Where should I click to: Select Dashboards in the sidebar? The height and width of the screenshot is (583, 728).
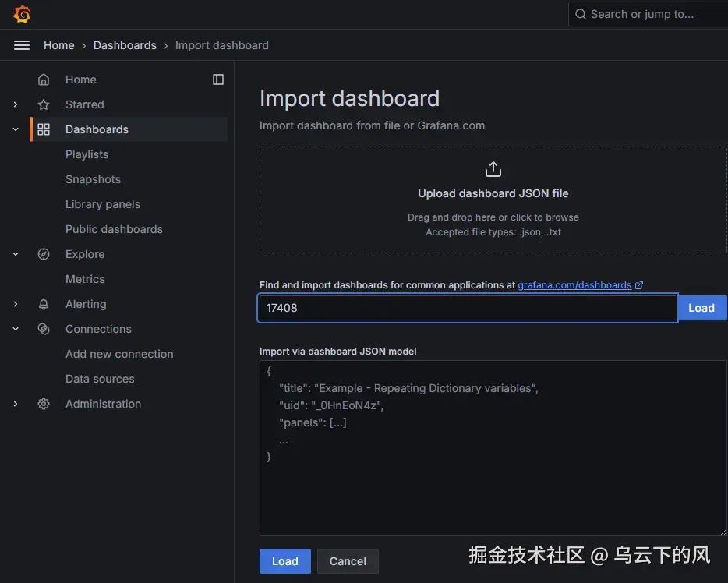click(x=97, y=129)
